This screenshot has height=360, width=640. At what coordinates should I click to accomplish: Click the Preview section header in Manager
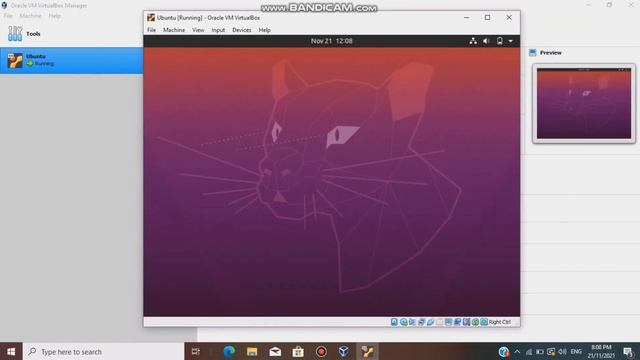551,53
